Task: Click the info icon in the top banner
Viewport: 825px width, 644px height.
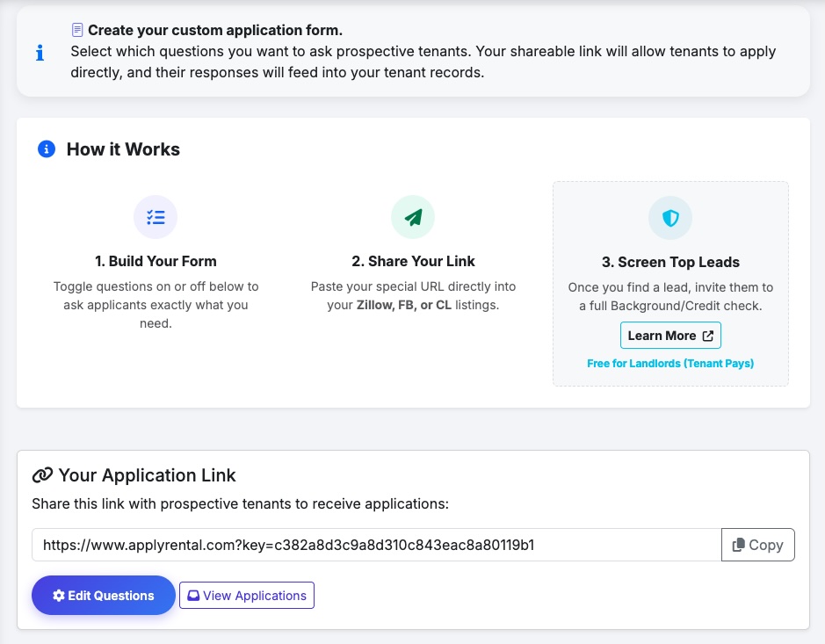Action: (40, 53)
